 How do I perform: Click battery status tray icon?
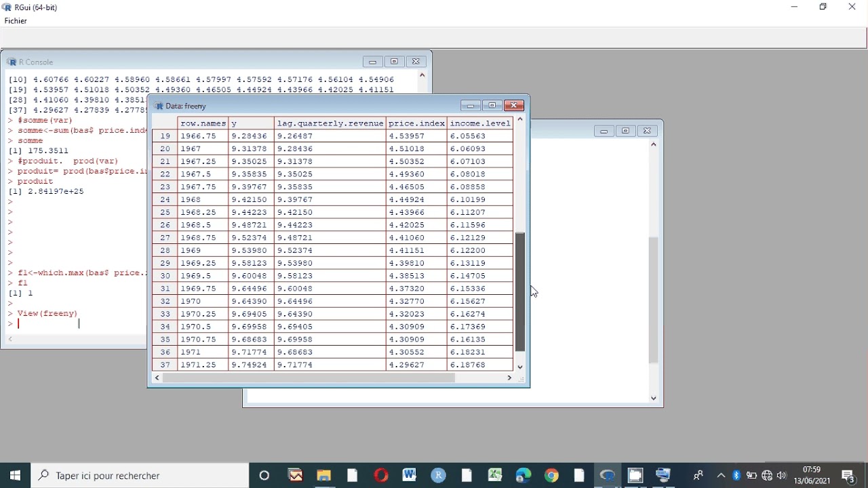(752, 476)
